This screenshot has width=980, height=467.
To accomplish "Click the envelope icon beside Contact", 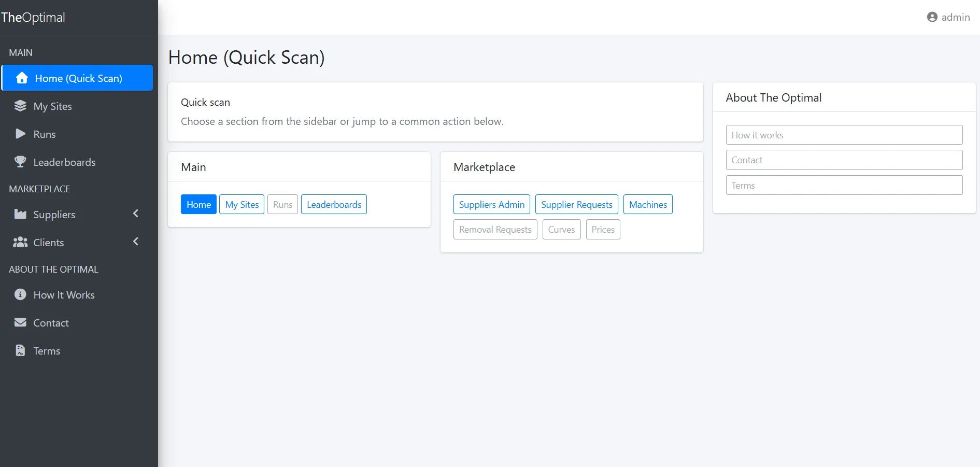I will pos(20,323).
